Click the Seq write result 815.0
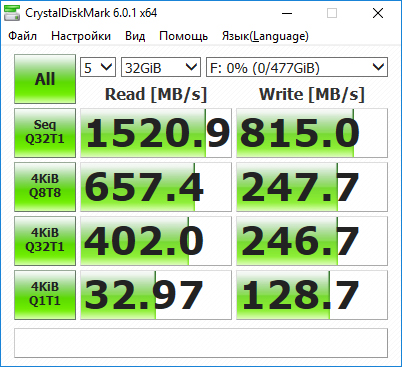This screenshot has width=402, height=367. 312,133
